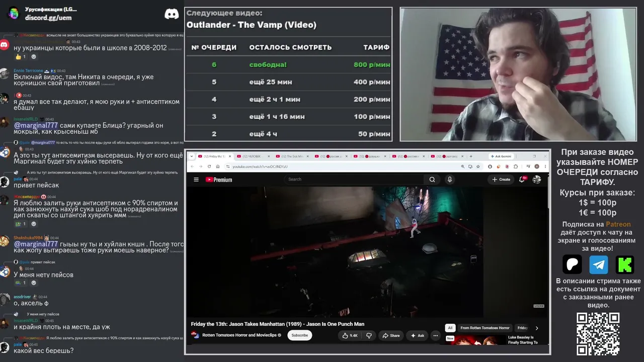This screenshot has height=362, width=644.
Task: Switch to the ЧЕЛОВЕК browser tab
Action: pyautogui.click(x=254, y=156)
